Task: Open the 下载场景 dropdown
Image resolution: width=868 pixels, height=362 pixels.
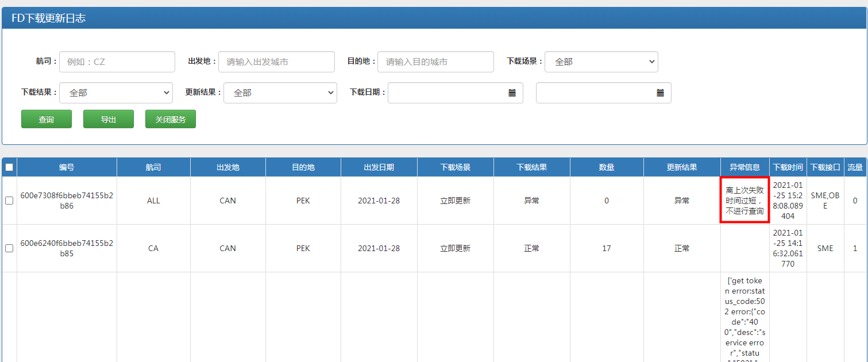Action: (601, 62)
